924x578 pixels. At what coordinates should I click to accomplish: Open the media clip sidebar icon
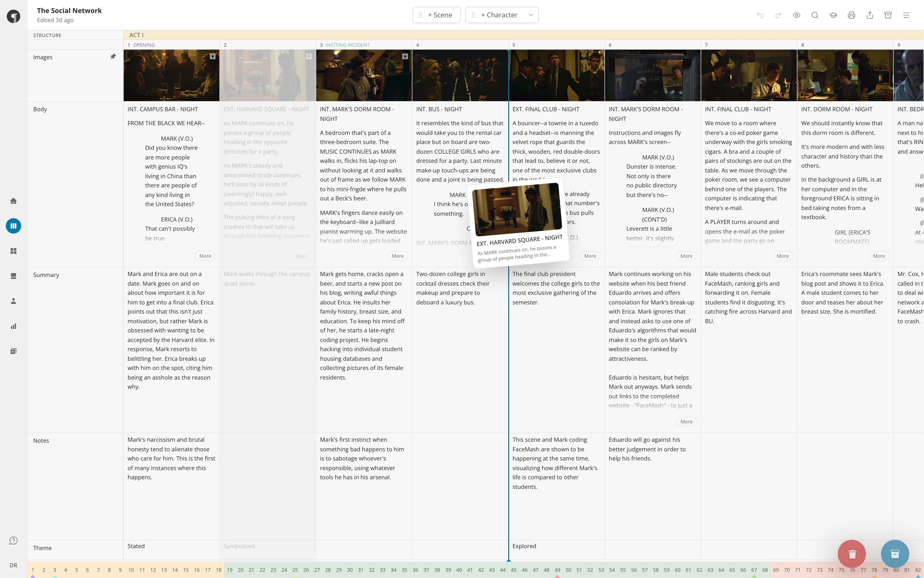point(13,351)
